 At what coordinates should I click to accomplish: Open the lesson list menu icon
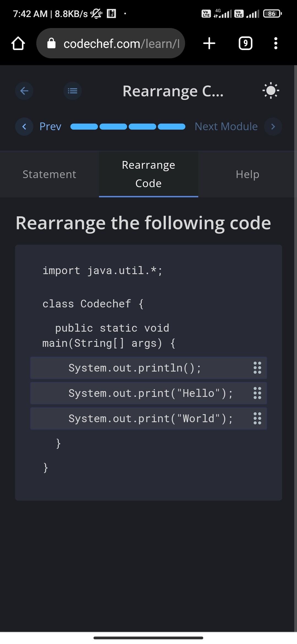(x=73, y=91)
